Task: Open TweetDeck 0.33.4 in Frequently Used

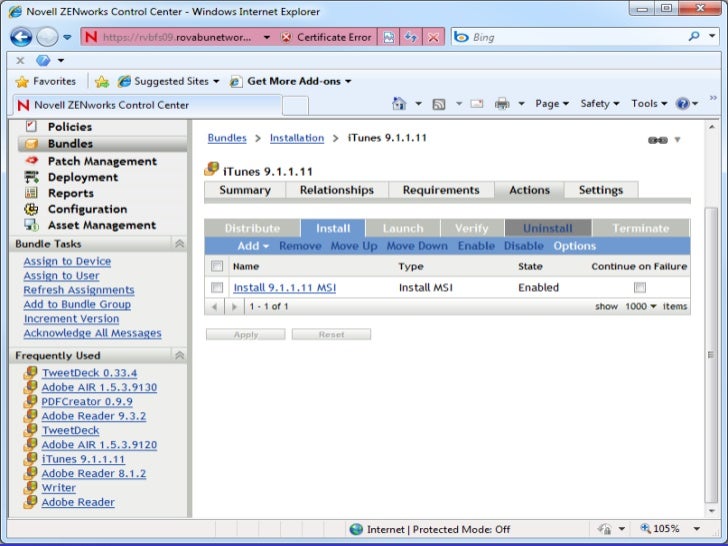Action: pos(90,373)
